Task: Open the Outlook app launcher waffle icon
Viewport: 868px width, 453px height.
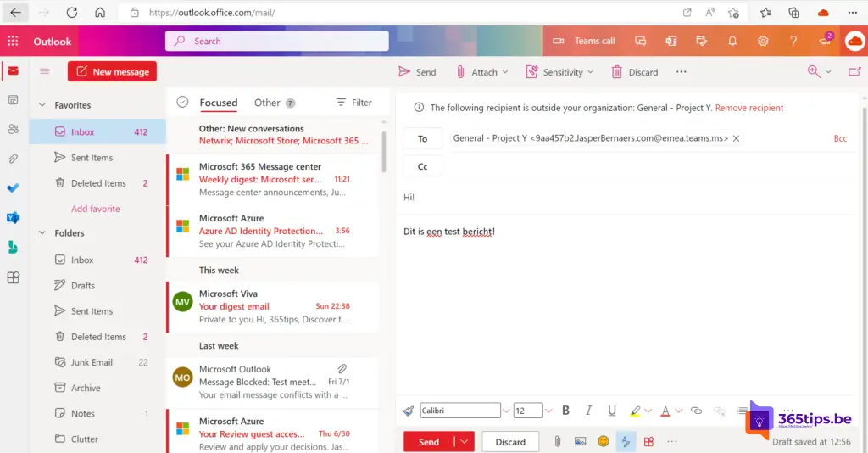Action: point(13,41)
